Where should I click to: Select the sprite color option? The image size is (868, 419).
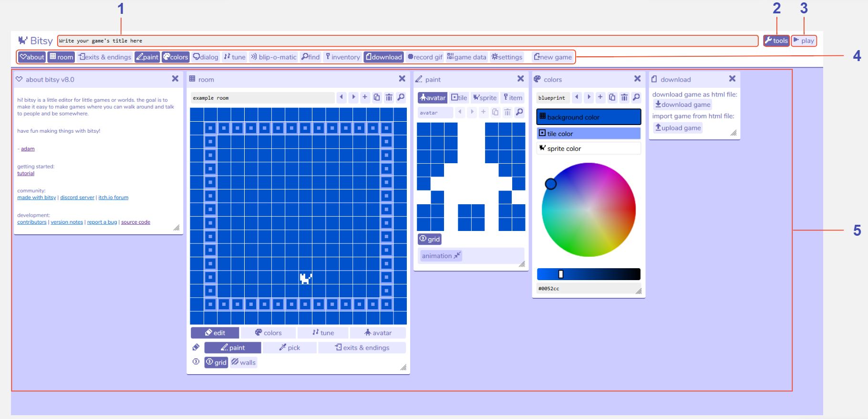tap(589, 148)
